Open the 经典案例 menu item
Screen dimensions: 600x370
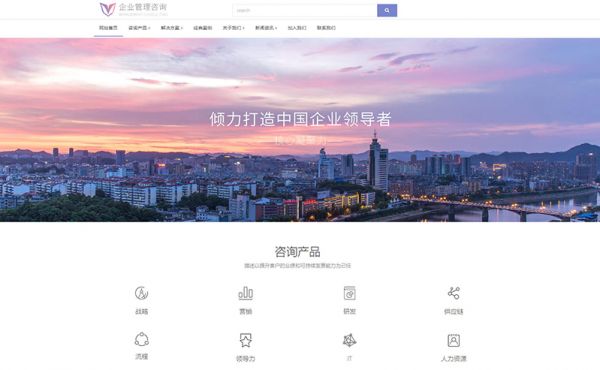(202, 28)
